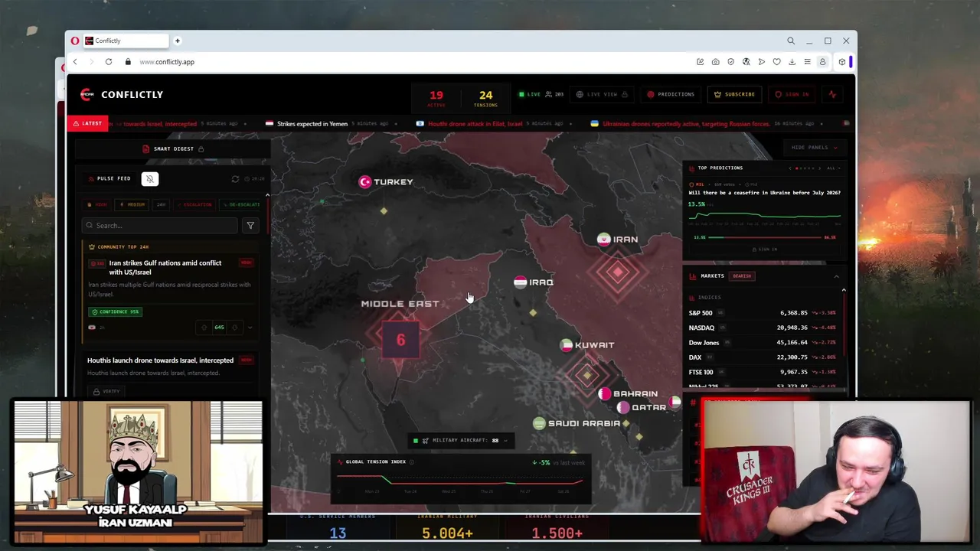Viewport: 980px width, 551px height.
Task: Toggle the 24H time filter chip
Action: tap(161, 205)
